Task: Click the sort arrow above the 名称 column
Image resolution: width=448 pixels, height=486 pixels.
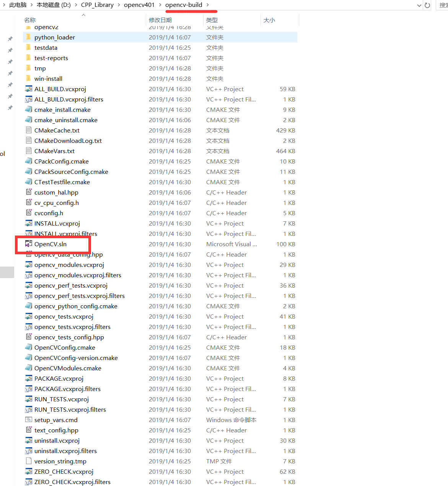Action: 83,15
